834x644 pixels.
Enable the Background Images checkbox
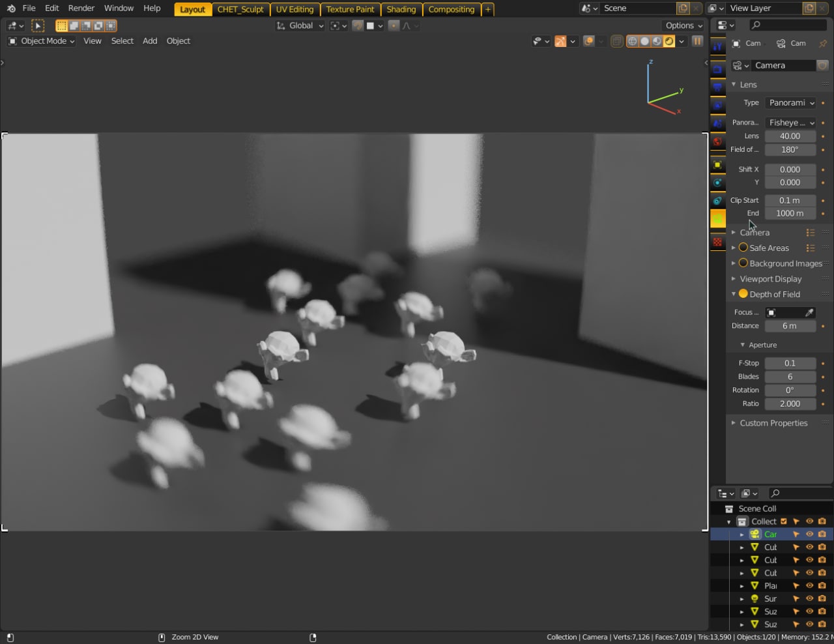pyautogui.click(x=743, y=263)
